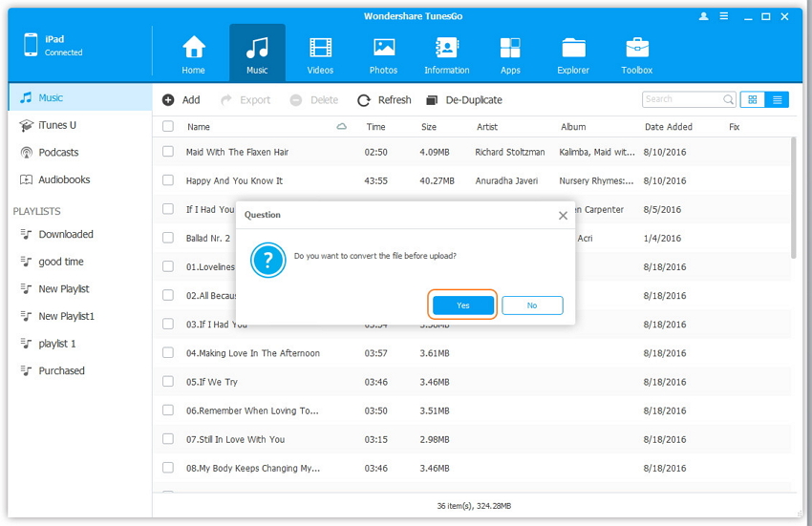
Task: Sort list by the Name column header
Action: pyautogui.click(x=199, y=127)
